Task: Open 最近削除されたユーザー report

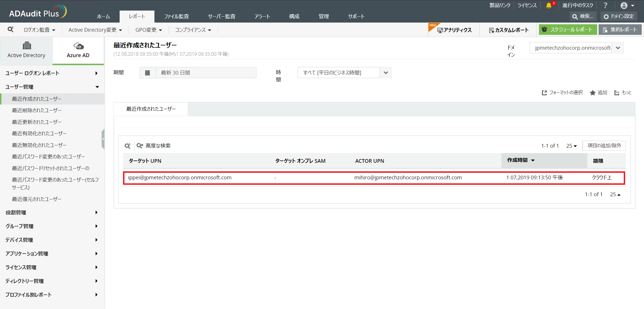Action: tap(37, 111)
